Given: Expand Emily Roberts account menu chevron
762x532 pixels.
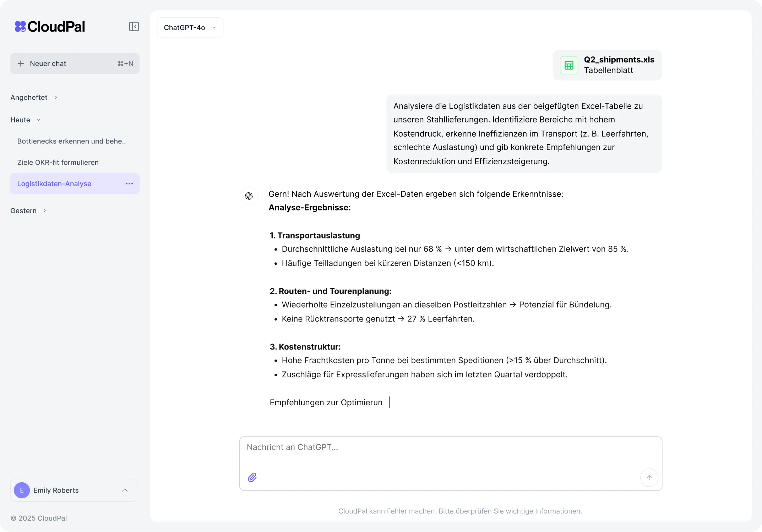Looking at the screenshot, I should [x=125, y=490].
